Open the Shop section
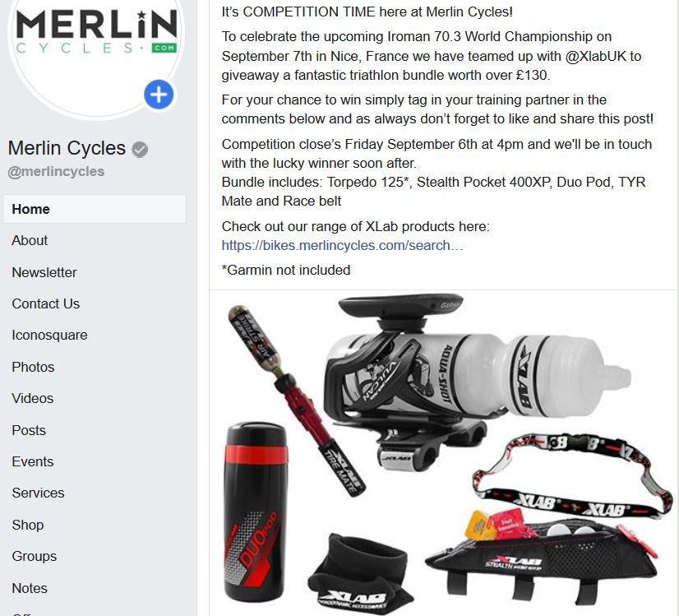 coord(28,525)
